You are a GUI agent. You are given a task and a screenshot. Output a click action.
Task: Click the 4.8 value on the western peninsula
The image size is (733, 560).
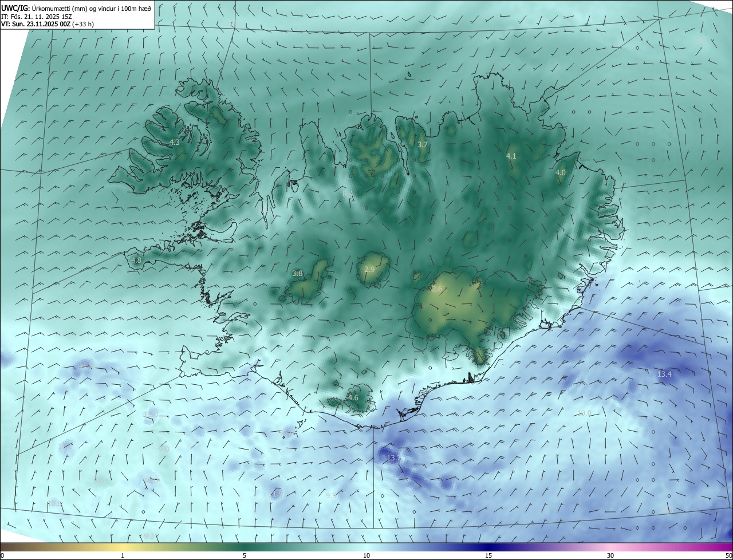click(x=136, y=260)
